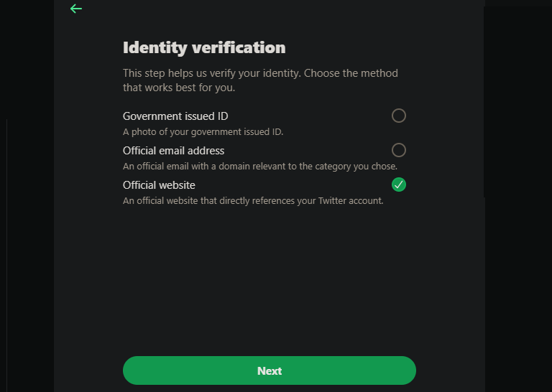Screen dimensions: 552x392
Task: Click the official email domain description text
Action: coord(259,167)
